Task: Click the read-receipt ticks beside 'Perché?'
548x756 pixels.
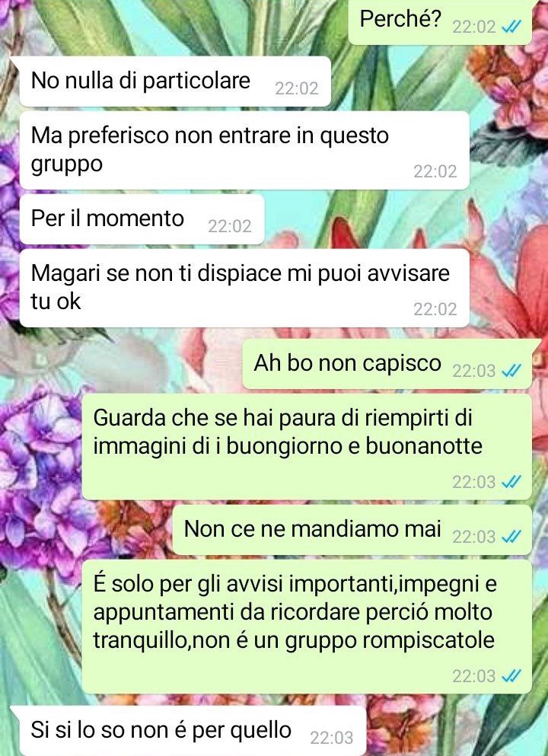Action: (511, 27)
